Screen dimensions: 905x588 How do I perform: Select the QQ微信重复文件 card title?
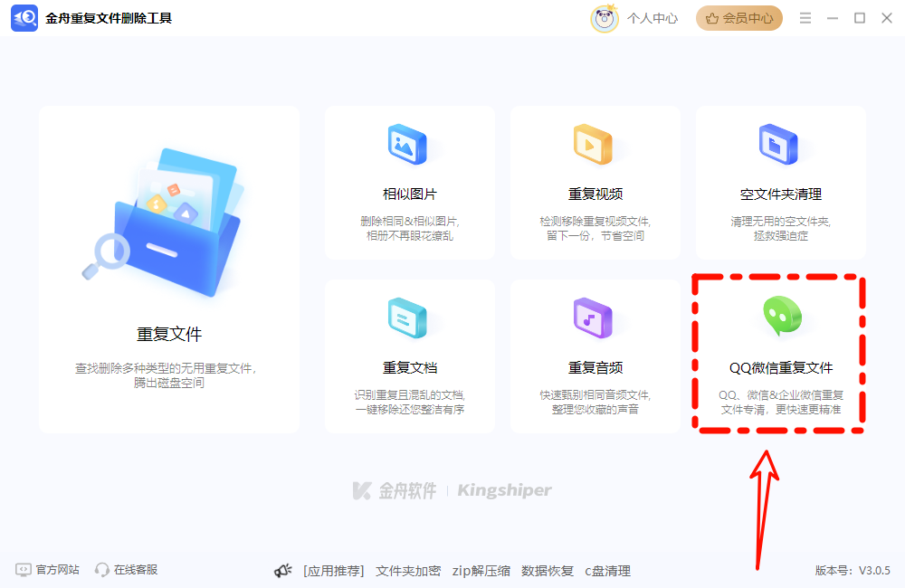coord(781,367)
